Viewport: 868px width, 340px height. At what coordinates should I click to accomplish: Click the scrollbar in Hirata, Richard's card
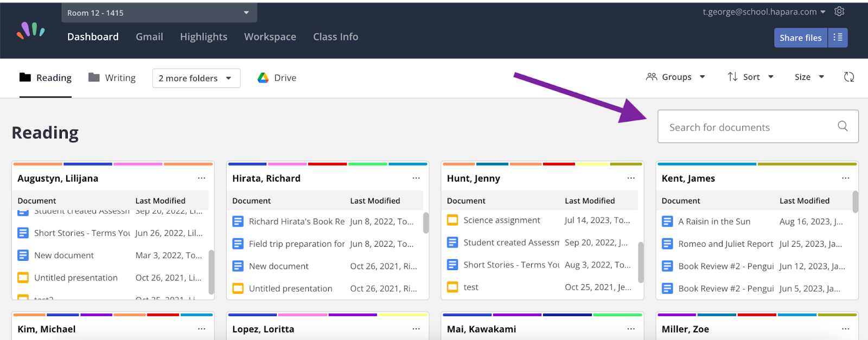426,223
